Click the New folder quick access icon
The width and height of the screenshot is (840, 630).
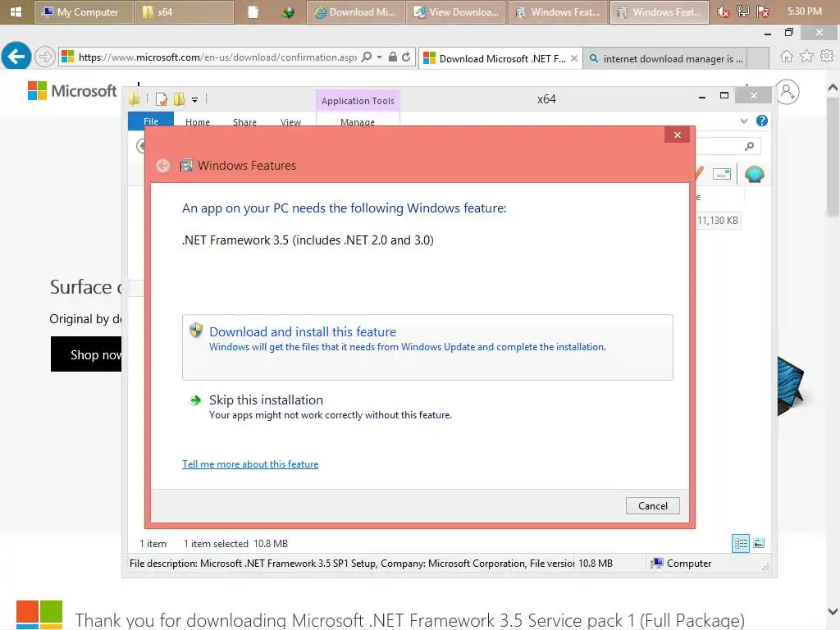(x=180, y=99)
